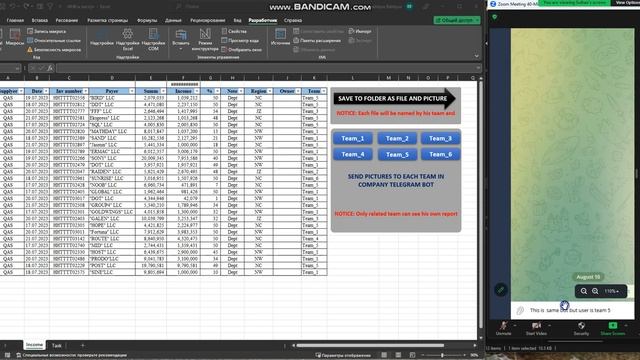Image resolution: width=640 pixels, height=360 pixels.
Task: Open the Источник XML source button
Action: [x=280, y=37]
